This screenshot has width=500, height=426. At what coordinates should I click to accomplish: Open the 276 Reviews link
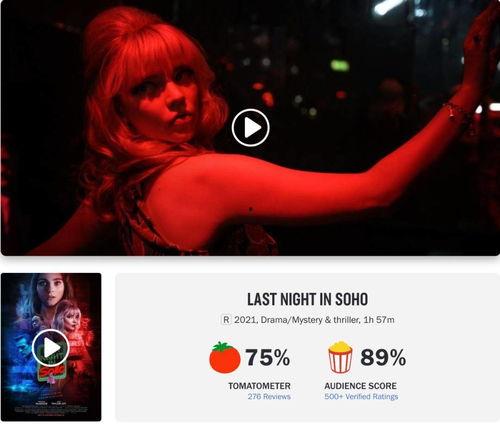pyautogui.click(x=269, y=397)
